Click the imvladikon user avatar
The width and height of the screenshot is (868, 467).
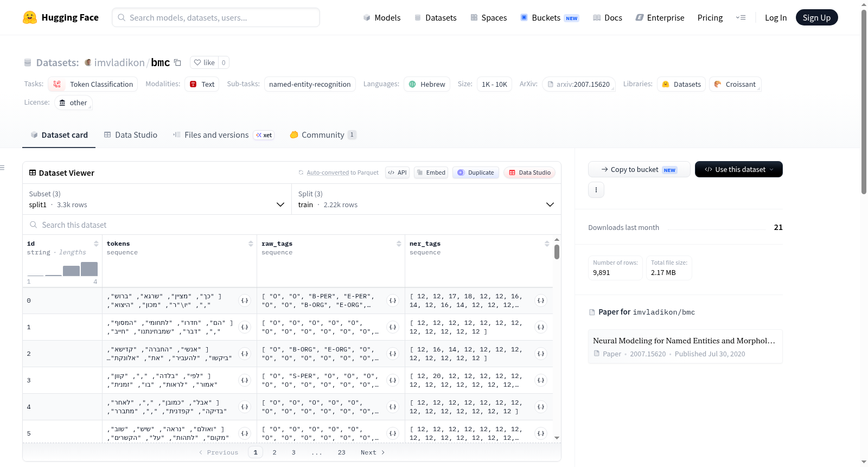coord(88,62)
